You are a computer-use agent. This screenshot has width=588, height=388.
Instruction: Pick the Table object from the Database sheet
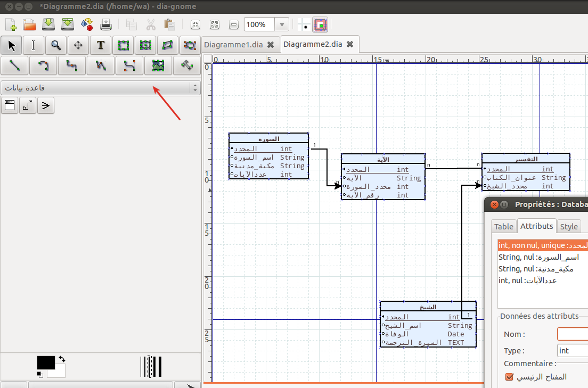pyautogui.click(x=9, y=105)
